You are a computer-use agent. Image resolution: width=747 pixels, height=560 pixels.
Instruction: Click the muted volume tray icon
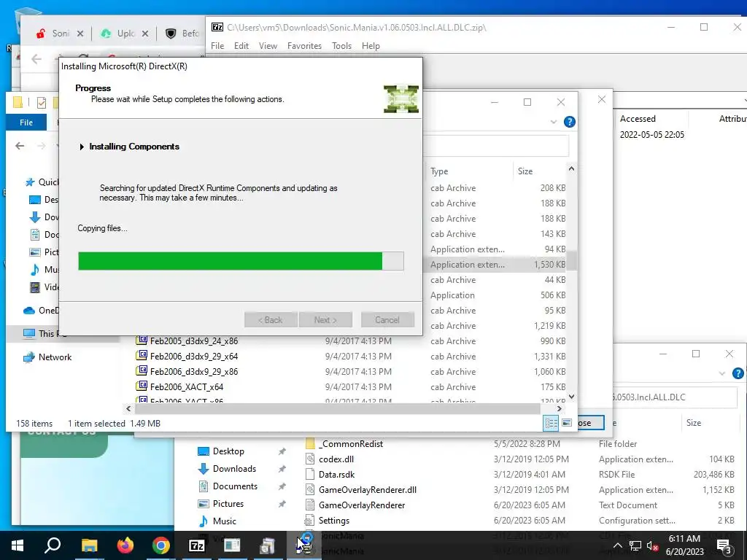coord(652,545)
